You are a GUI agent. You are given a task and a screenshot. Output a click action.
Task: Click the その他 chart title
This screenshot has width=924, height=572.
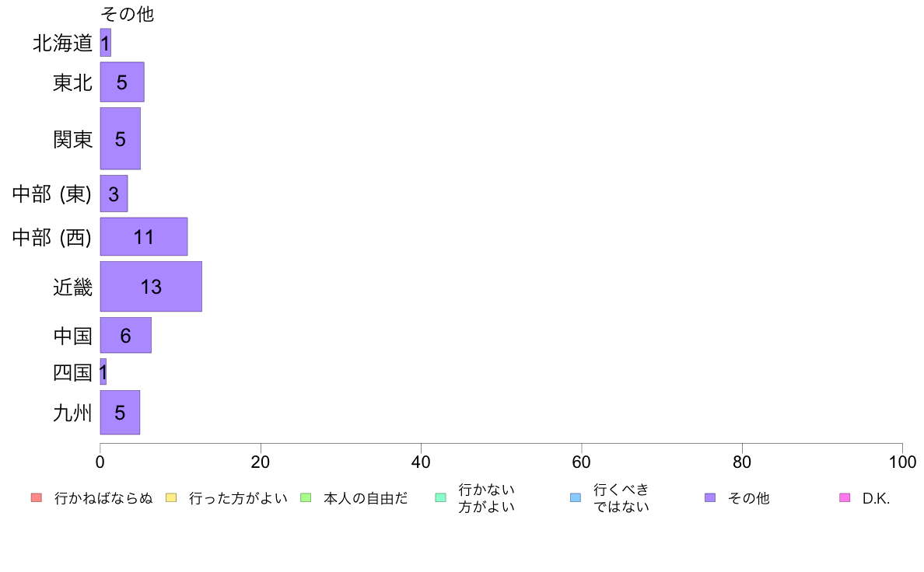tap(128, 13)
